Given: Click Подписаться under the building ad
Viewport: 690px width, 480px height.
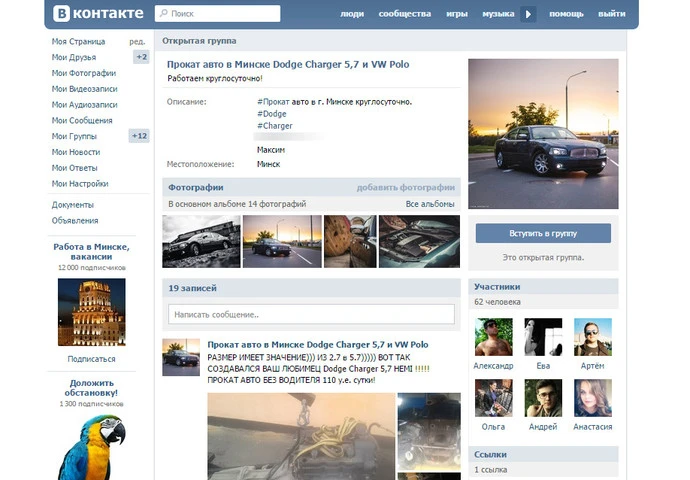Looking at the screenshot, I should pos(92,359).
